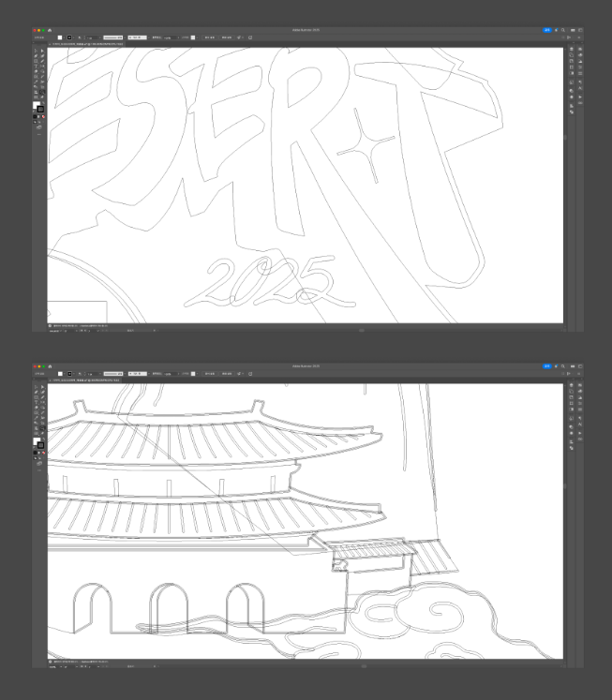Click the Home icon in bottom window
Viewport: 612px width, 700px height.
point(51,365)
